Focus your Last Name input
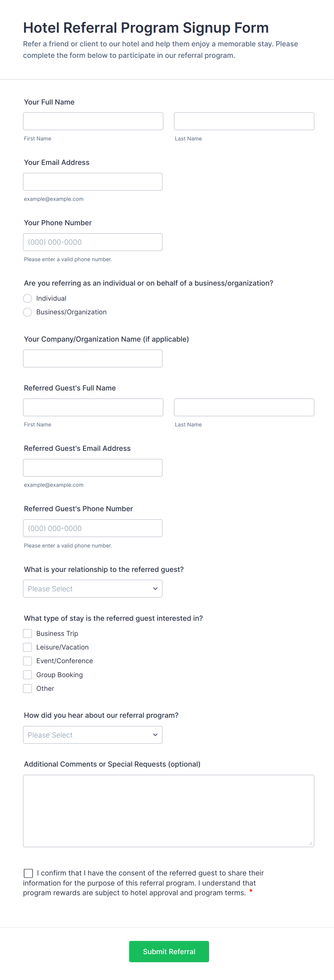This screenshot has width=334, height=980. tap(244, 121)
